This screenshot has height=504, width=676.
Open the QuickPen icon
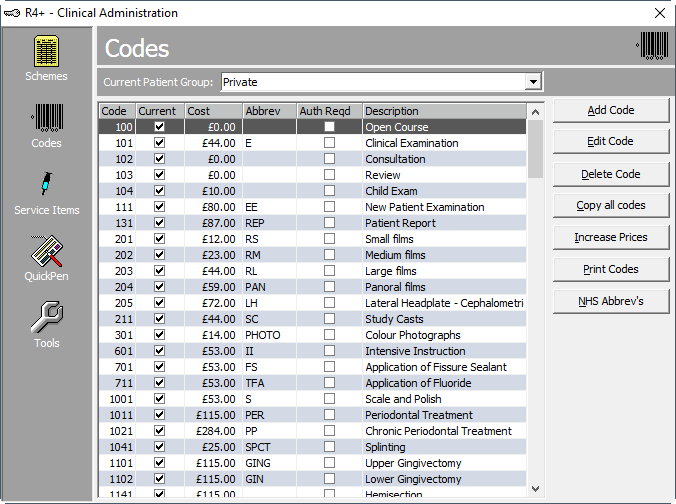click(x=47, y=251)
